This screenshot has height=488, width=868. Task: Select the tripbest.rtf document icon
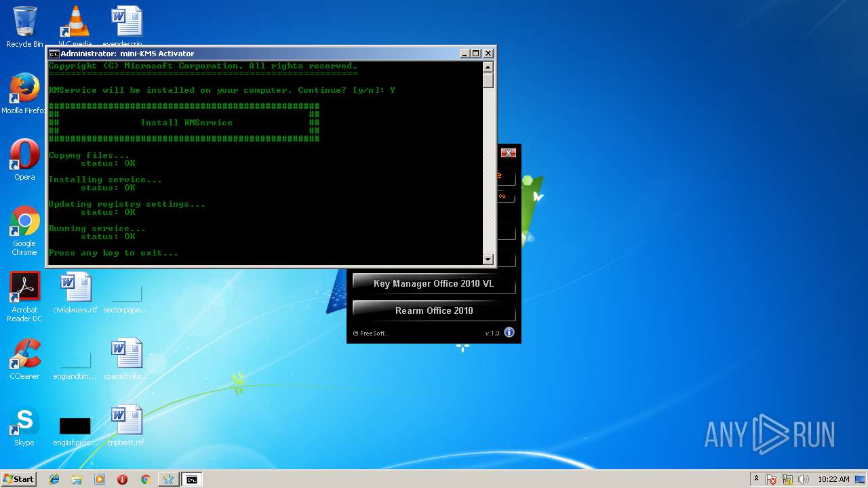126,426
